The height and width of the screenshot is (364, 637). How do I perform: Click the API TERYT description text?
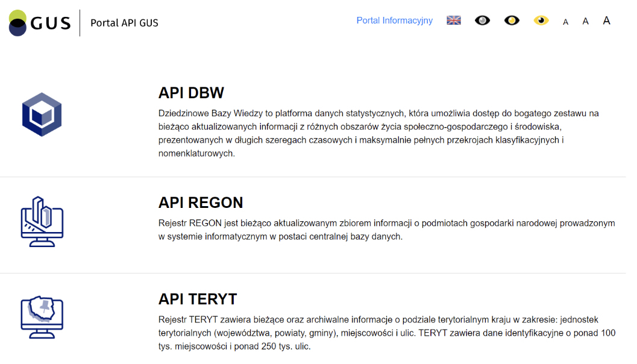pos(386,333)
